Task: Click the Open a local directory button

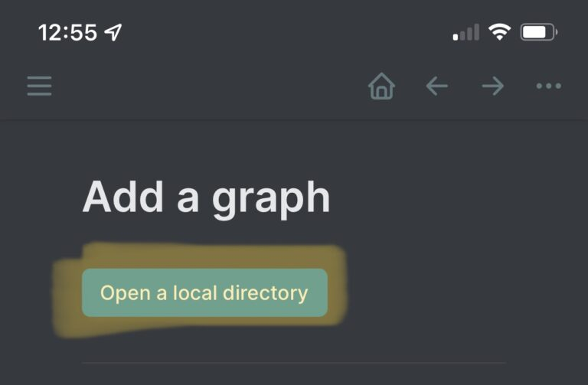Action: (204, 292)
